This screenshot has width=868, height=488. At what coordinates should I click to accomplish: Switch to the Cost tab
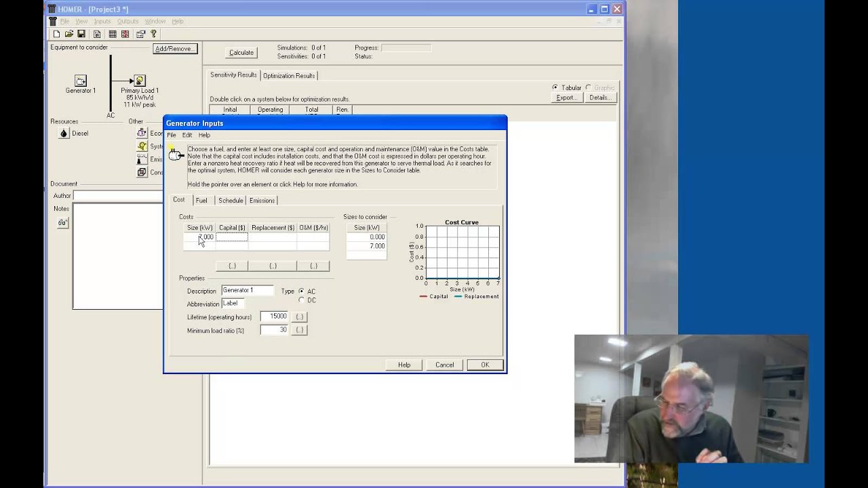[x=178, y=200]
